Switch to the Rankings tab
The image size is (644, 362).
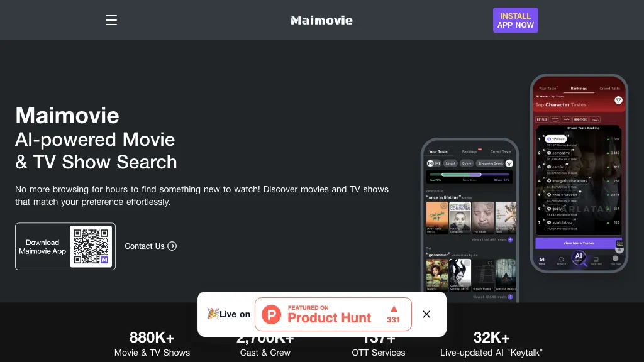click(x=470, y=151)
